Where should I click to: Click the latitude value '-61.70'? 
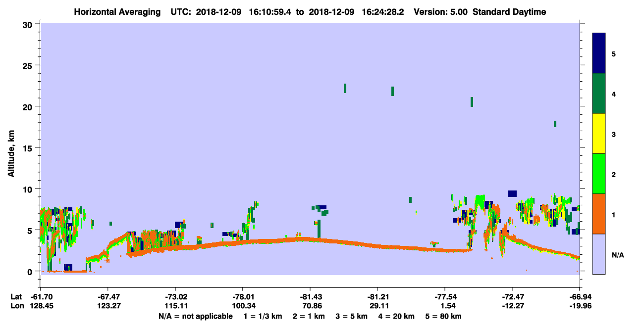42,297
